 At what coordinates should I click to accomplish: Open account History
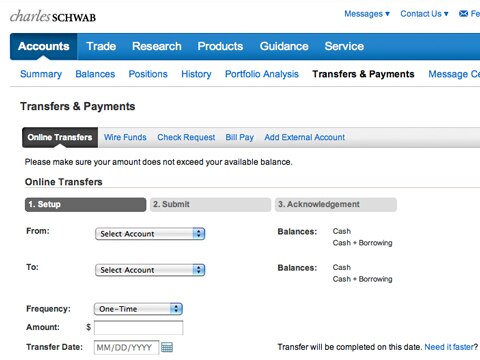pyautogui.click(x=196, y=74)
